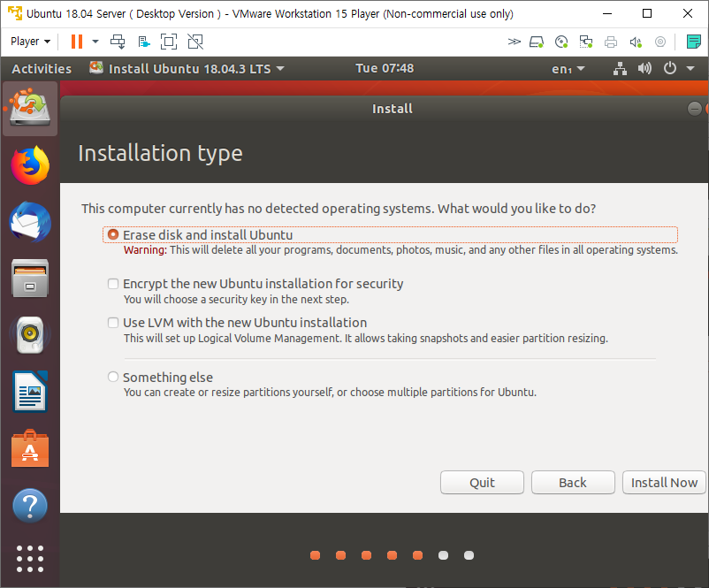Open Ubuntu Activities overview

pos(42,69)
